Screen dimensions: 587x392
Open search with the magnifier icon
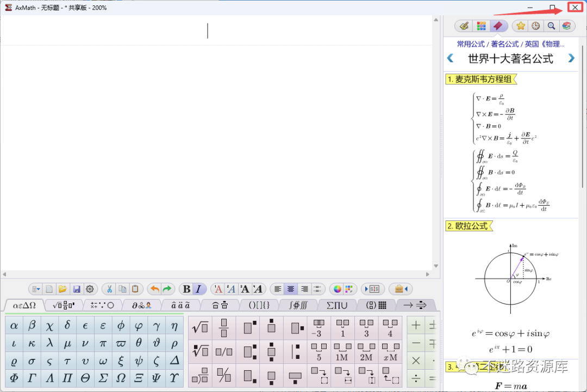pos(551,26)
